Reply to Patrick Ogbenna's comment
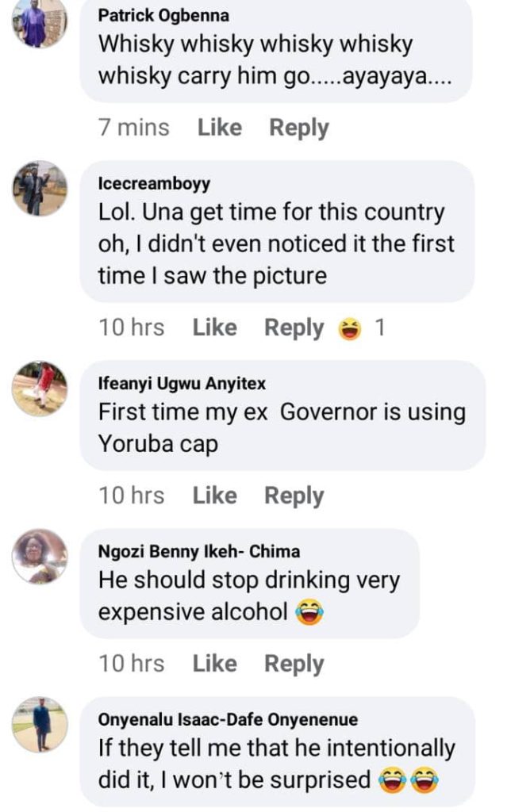Image resolution: width=511 pixels, height=812 pixels. pyautogui.click(x=298, y=128)
